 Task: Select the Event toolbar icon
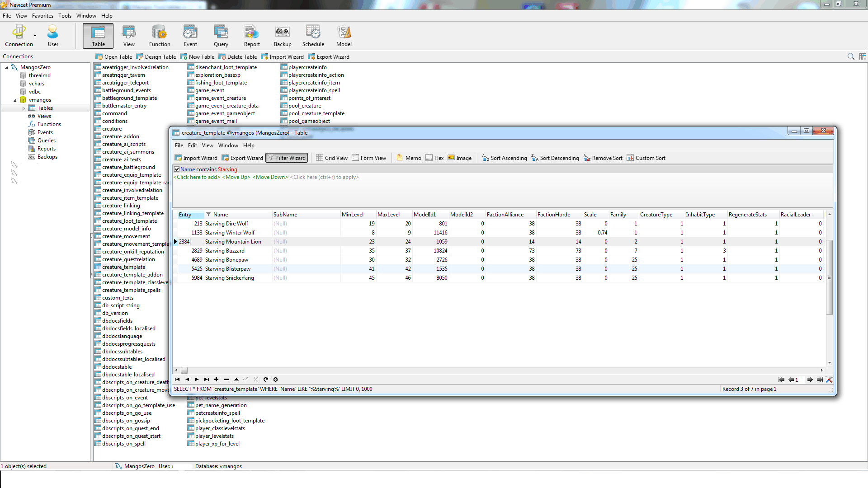point(190,36)
